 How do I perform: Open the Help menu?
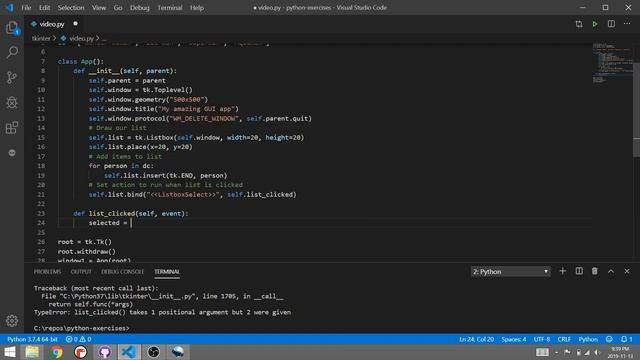click(197, 7)
